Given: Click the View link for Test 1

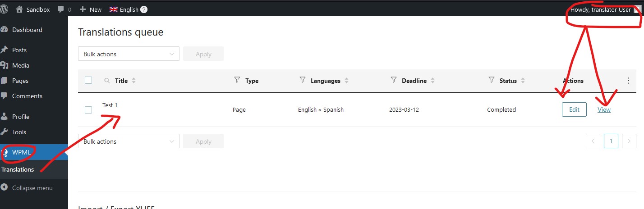Looking at the screenshot, I should pyautogui.click(x=604, y=109).
